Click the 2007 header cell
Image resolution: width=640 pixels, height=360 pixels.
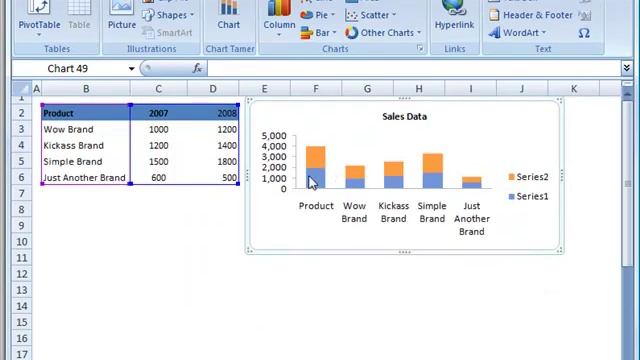(158, 113)
